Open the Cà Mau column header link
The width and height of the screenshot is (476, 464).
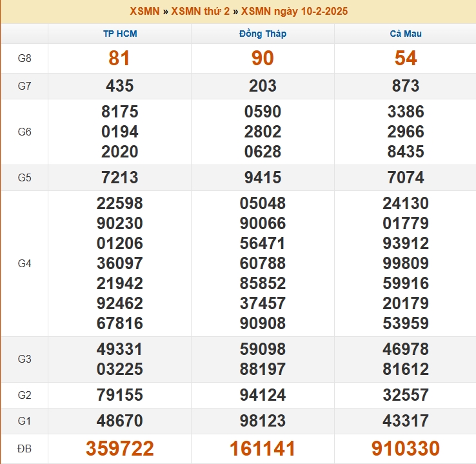[x=406, y=34]
